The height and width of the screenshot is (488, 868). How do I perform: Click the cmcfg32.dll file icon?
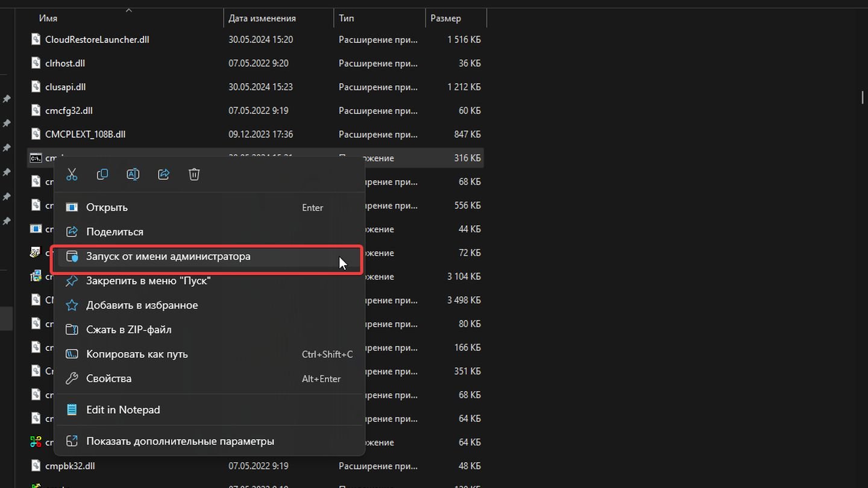[x=36, y=111]
